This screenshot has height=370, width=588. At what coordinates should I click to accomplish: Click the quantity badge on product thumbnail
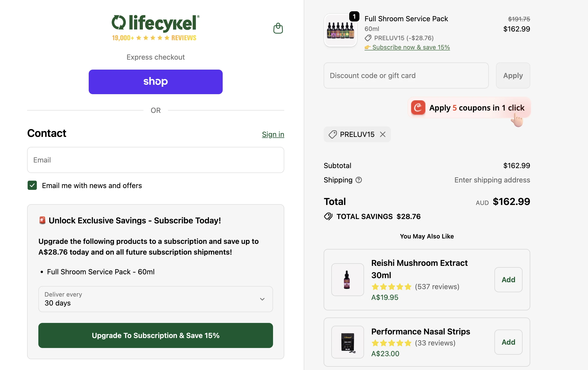354,17
